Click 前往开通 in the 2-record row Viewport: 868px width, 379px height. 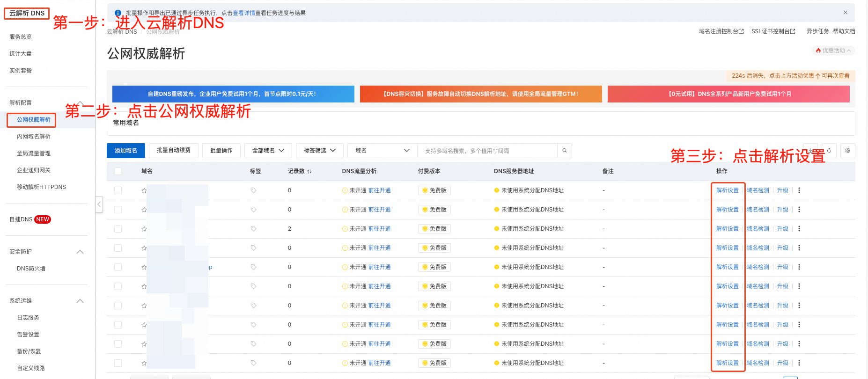click(x=379, y=229)
